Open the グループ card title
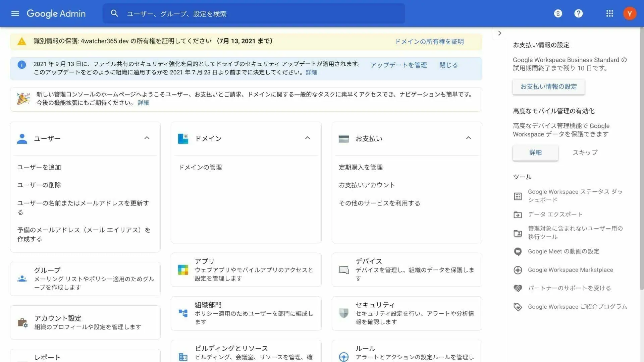The image size is (644, 362). (x=47, y=270)
